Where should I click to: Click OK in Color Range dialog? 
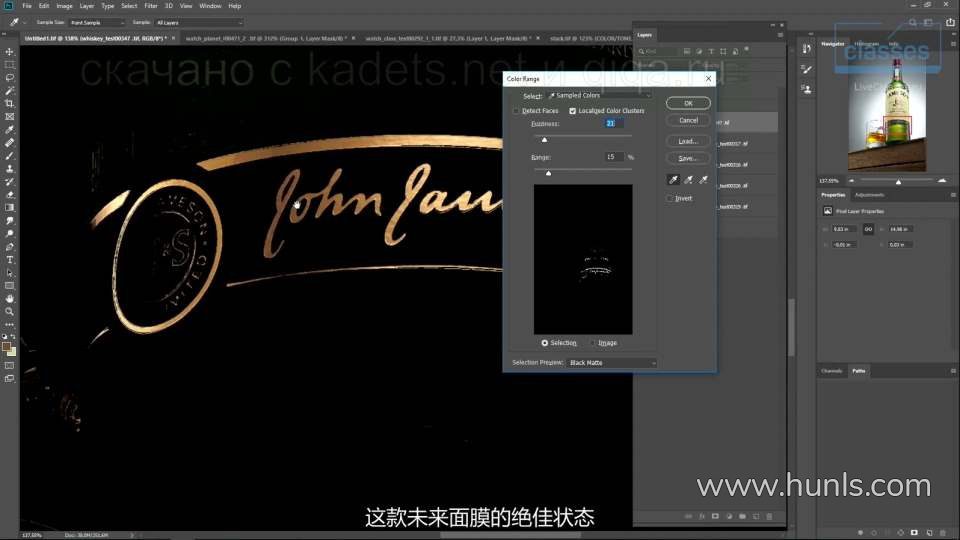(688, 103)
